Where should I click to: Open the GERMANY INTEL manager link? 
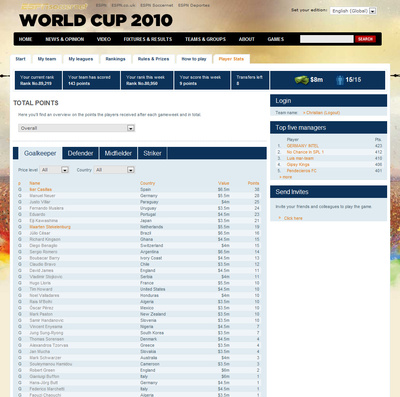(x=303, y=146)
